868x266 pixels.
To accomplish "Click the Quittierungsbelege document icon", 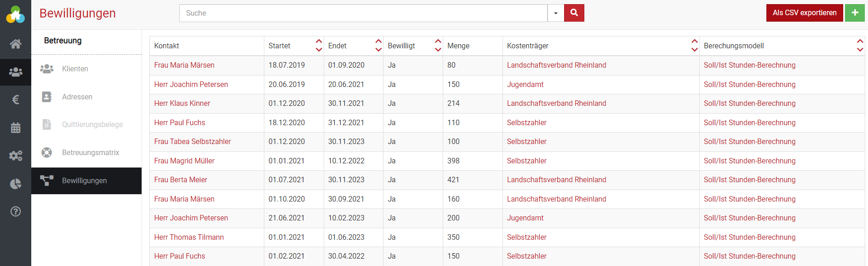I will 47,124.
